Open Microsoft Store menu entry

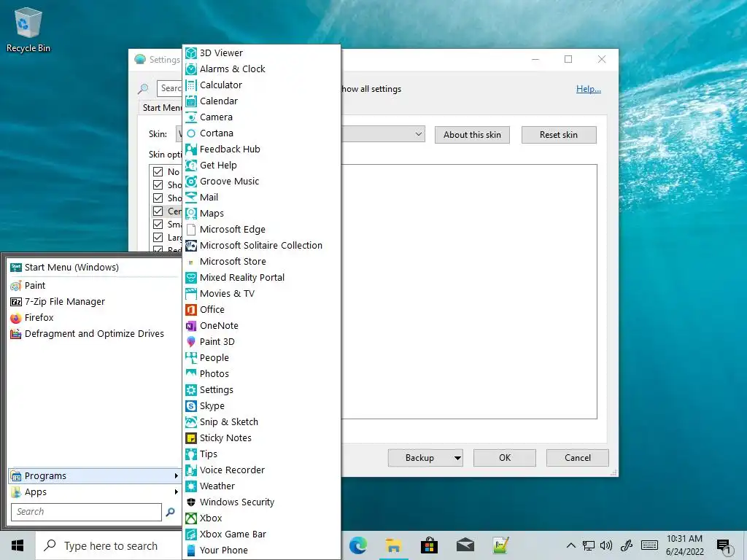pyautogui.click(x=262, y=262)
